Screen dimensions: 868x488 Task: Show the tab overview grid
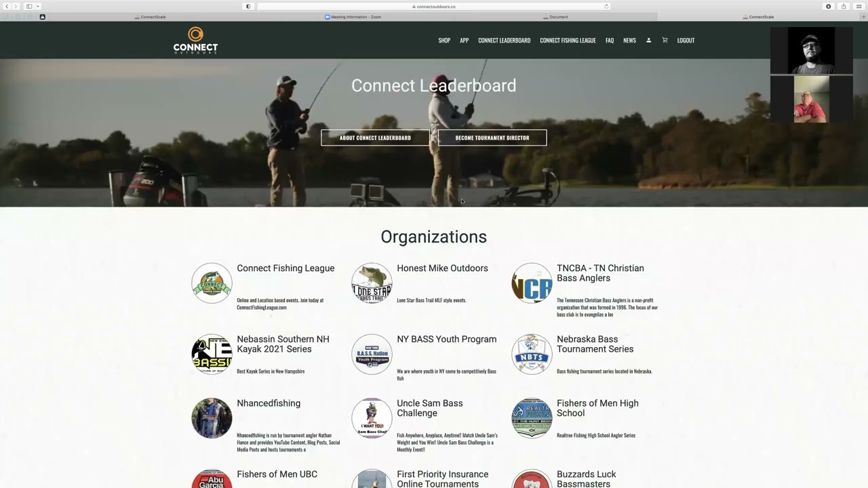pos(859,6)
